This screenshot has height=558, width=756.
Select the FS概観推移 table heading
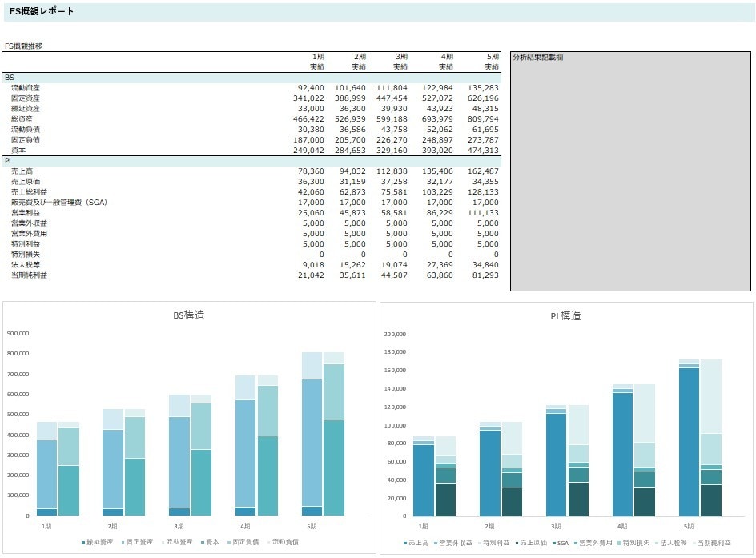point(24,46)
